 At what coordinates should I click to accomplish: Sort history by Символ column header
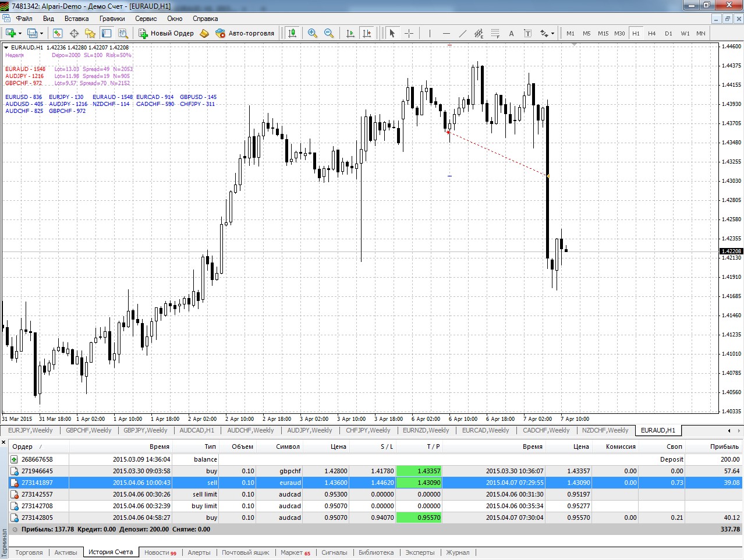(x=280, y=446)
